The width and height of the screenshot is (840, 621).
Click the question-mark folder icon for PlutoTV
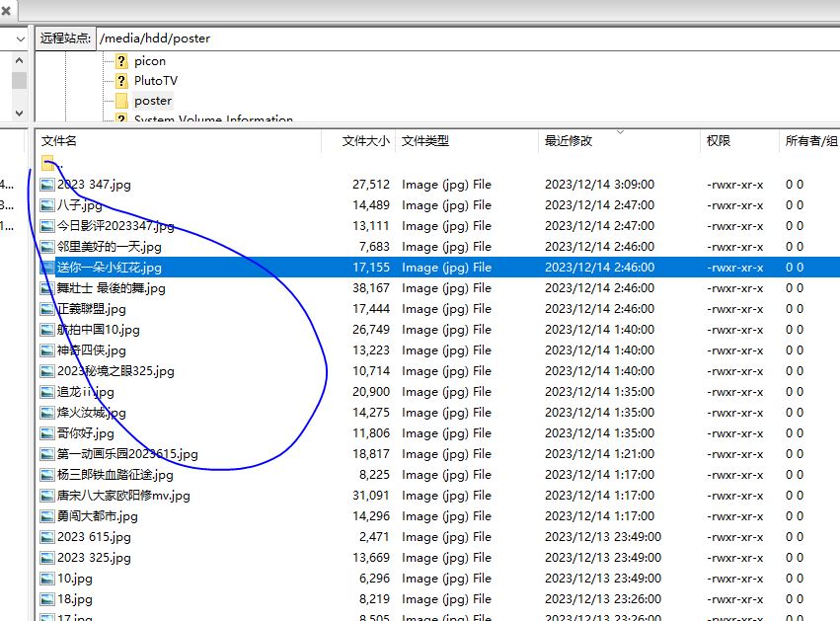coord(121,81)
